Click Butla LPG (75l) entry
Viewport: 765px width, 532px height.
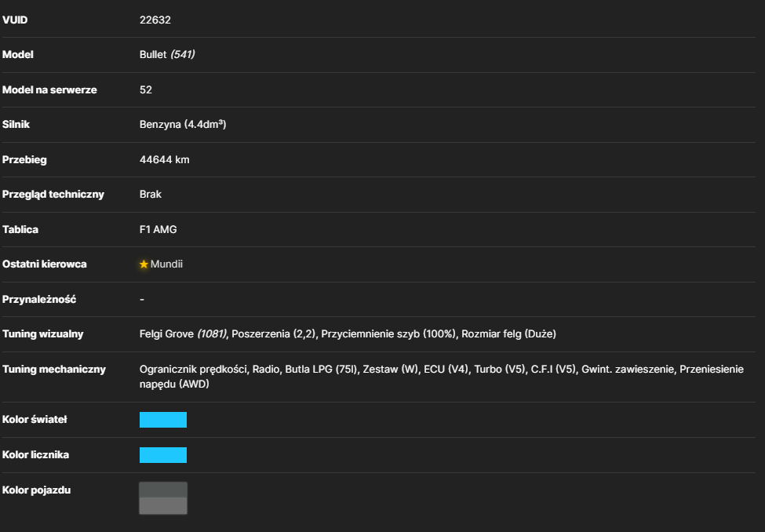point(321,370)
